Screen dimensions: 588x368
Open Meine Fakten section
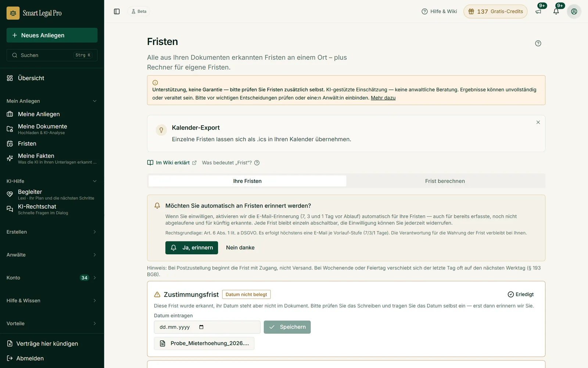pos(52,158)
